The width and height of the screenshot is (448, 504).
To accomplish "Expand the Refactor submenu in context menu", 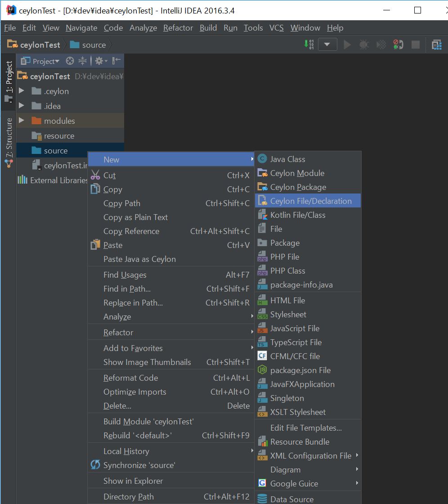I will click(x=171, y=333).
